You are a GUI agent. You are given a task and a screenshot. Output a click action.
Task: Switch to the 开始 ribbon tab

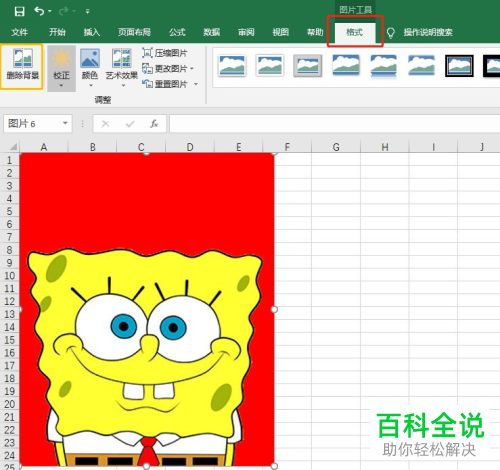(57, 32)
